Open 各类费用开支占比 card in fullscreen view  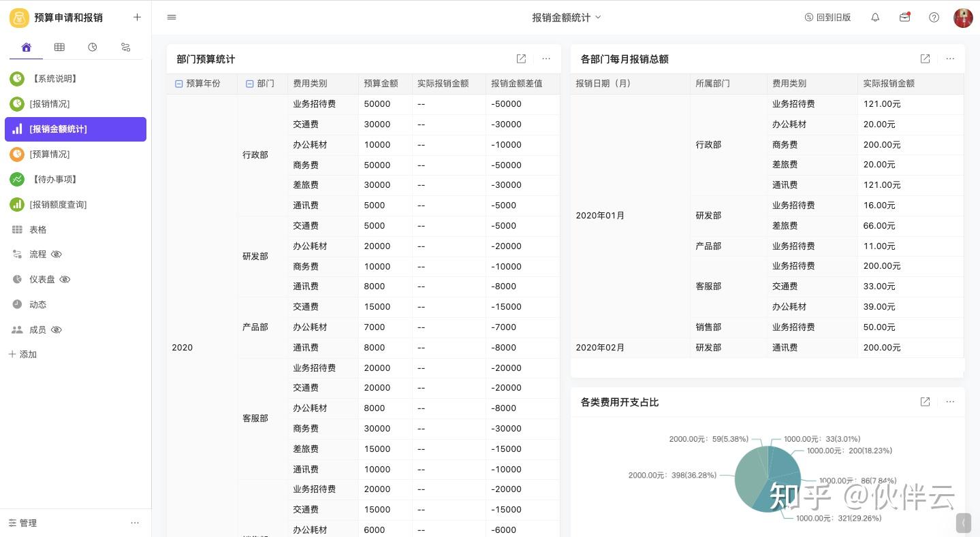pos(925,402)
